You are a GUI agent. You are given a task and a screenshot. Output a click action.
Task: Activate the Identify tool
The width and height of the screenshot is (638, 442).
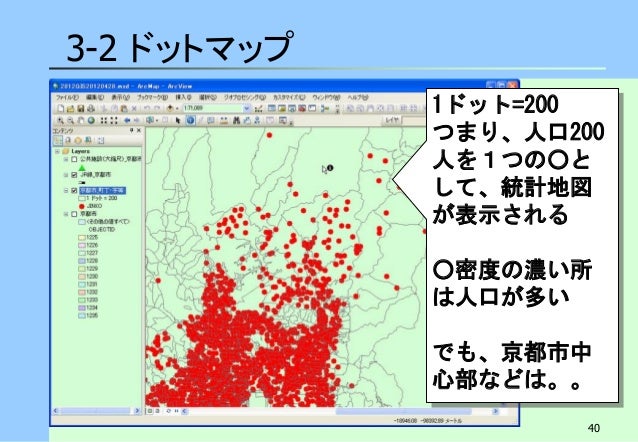[190, 120]
